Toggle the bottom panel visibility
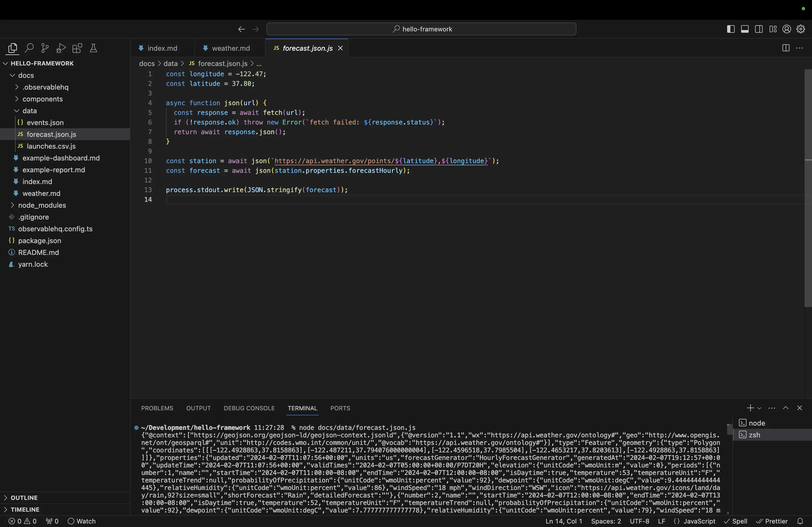 [745, 29]
